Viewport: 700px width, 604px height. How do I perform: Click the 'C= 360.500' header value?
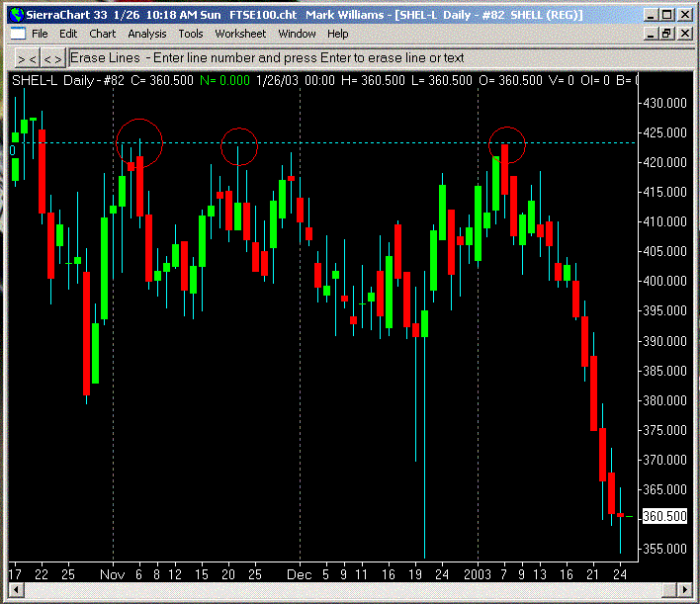pos(162,81)
